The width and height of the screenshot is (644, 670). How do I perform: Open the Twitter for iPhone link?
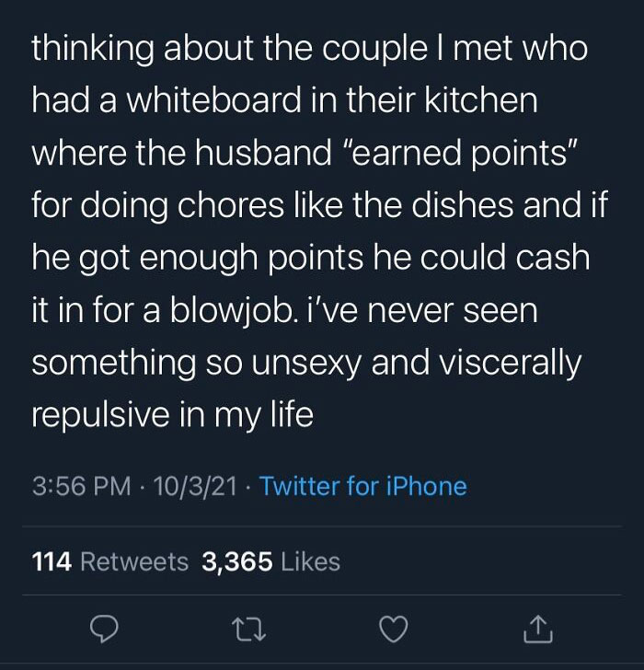[x=363, y=486]
